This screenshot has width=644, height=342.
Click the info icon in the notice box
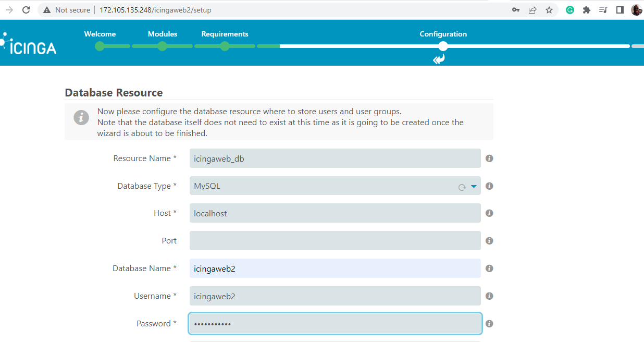81,117
